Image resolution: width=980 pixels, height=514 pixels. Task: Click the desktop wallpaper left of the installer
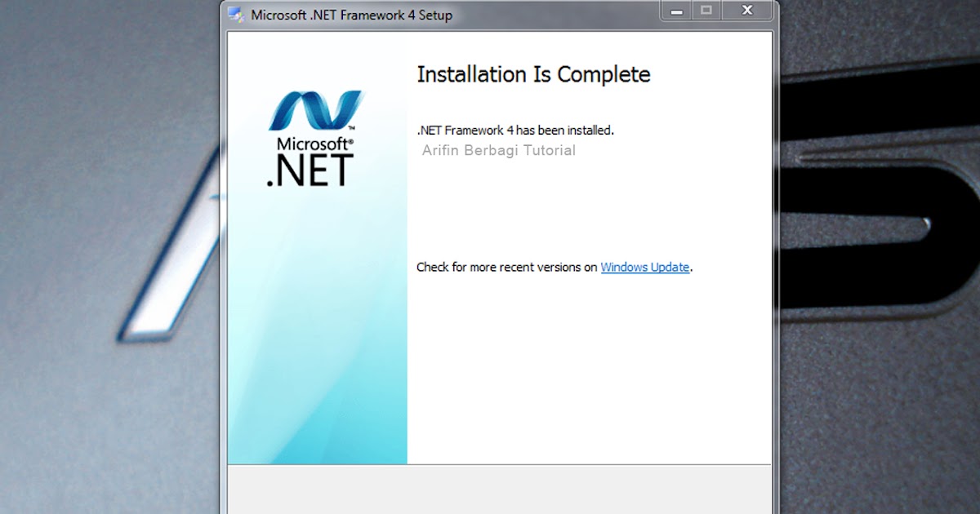tap(106, 245)
